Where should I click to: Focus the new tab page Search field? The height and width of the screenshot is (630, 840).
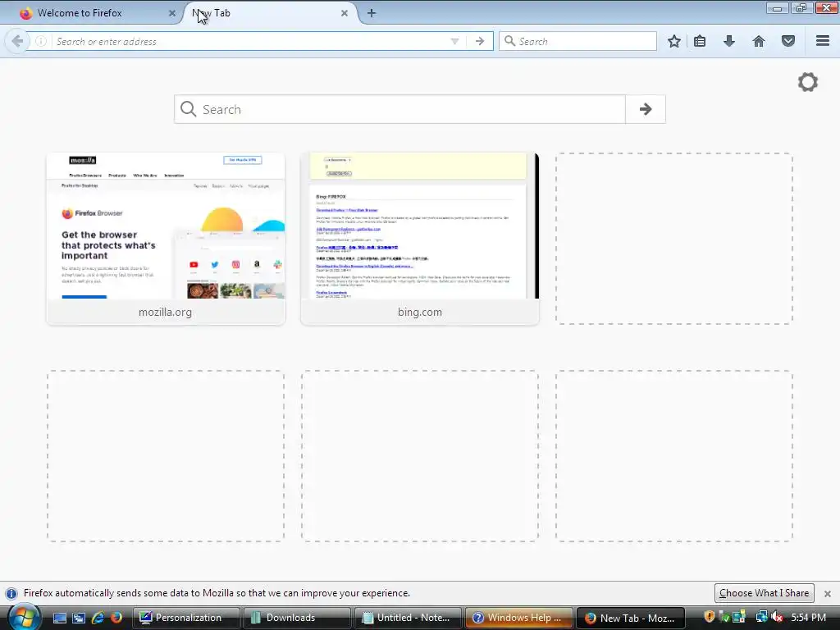(399, 109)
